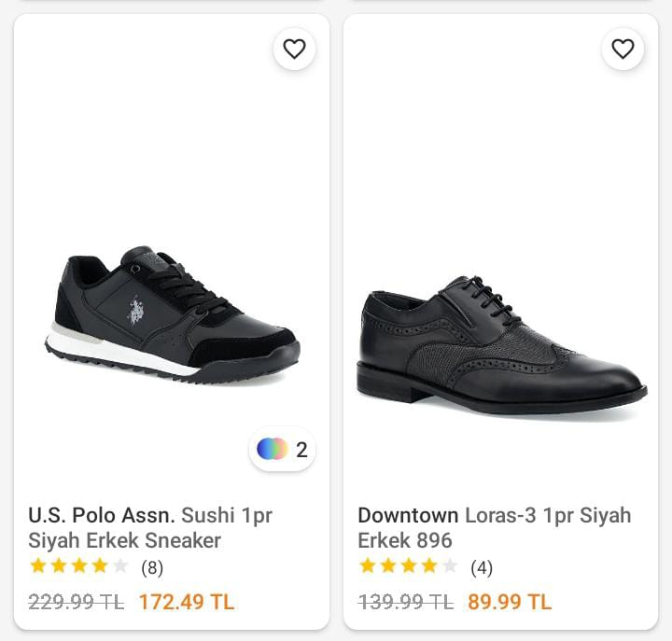This screenshot has height=641, width=672.
Task: Click the star rating of the sneaker
Action: click(79, 565)
